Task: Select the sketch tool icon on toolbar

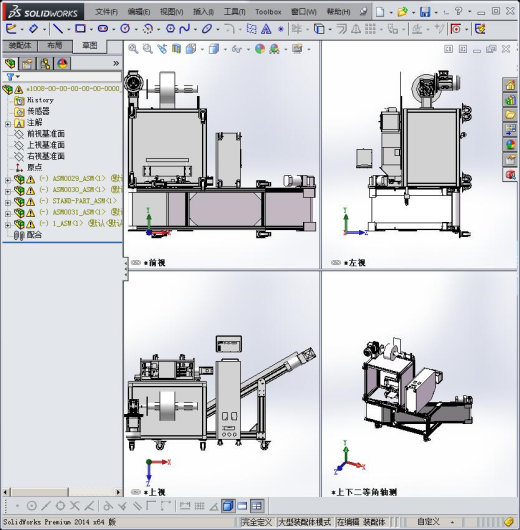Action: tap(11, 29)
